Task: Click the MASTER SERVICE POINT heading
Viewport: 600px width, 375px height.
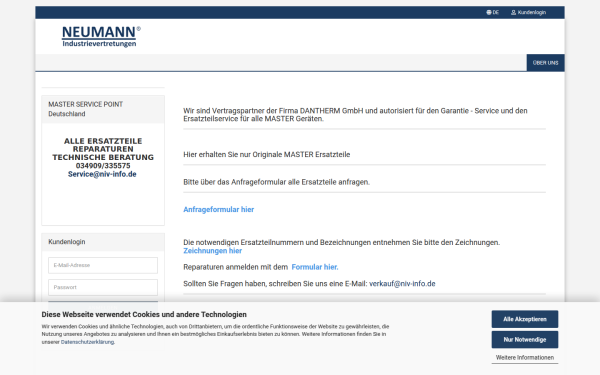Action: [x=85, y=104]
